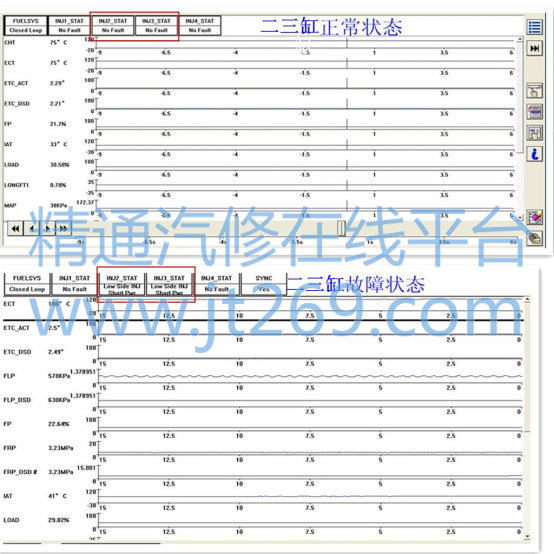Image resolution: width=554 pixels, height=554 pixels.
Task: Click the hand-over-panel icon above the info icon
Action: [x=534, y=133]
